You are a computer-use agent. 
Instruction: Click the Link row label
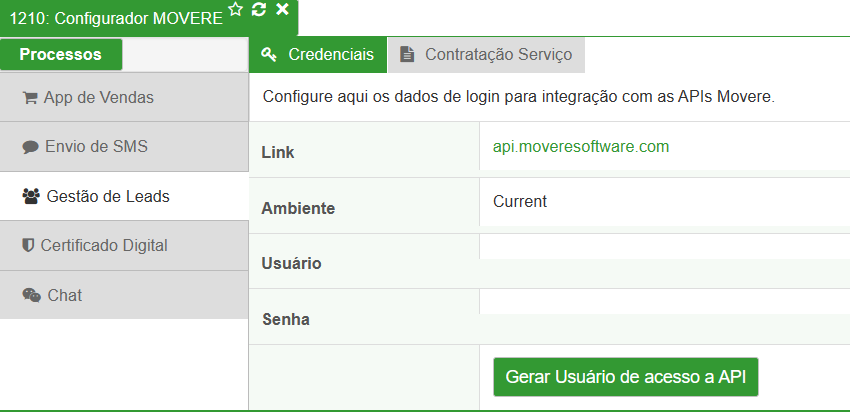pos(278,152)
